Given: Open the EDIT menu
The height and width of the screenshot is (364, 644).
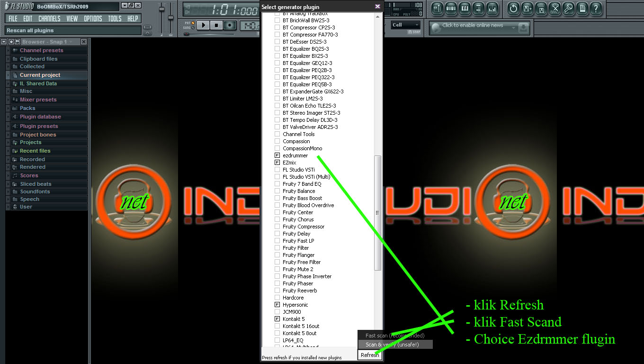Looking at the screenshot, I should (28, 18).
